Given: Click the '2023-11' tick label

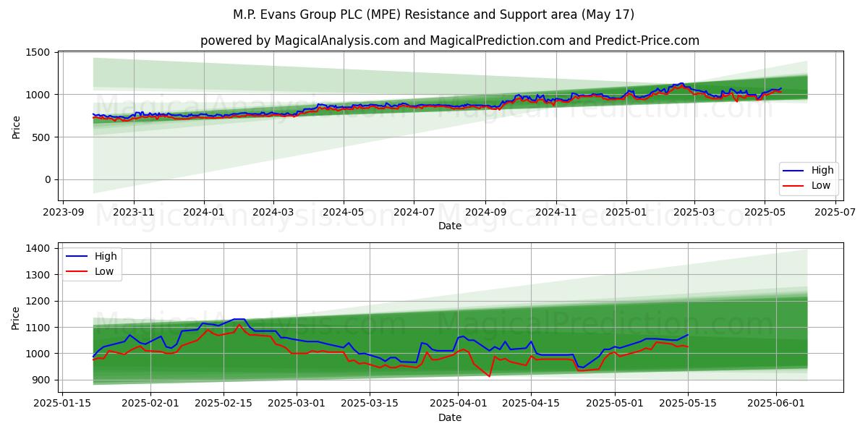Looking at the screenshot, I should (x=134, y=212).
